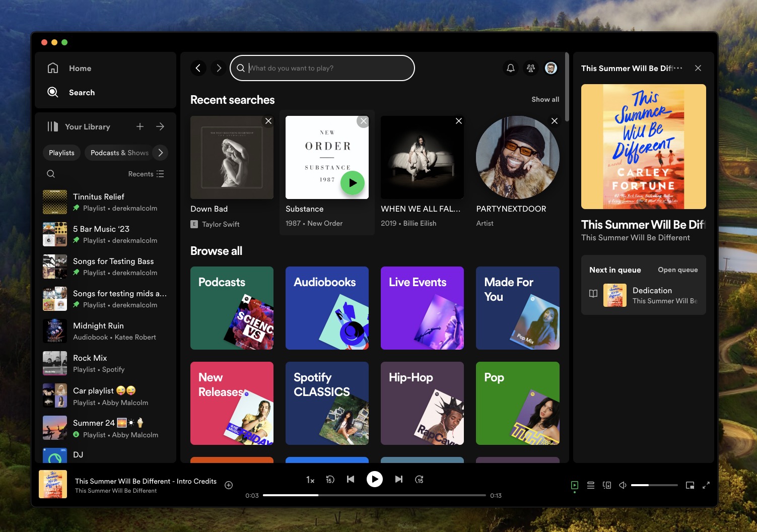Open Songs for Testing Bass playlist

click(106, 267)
